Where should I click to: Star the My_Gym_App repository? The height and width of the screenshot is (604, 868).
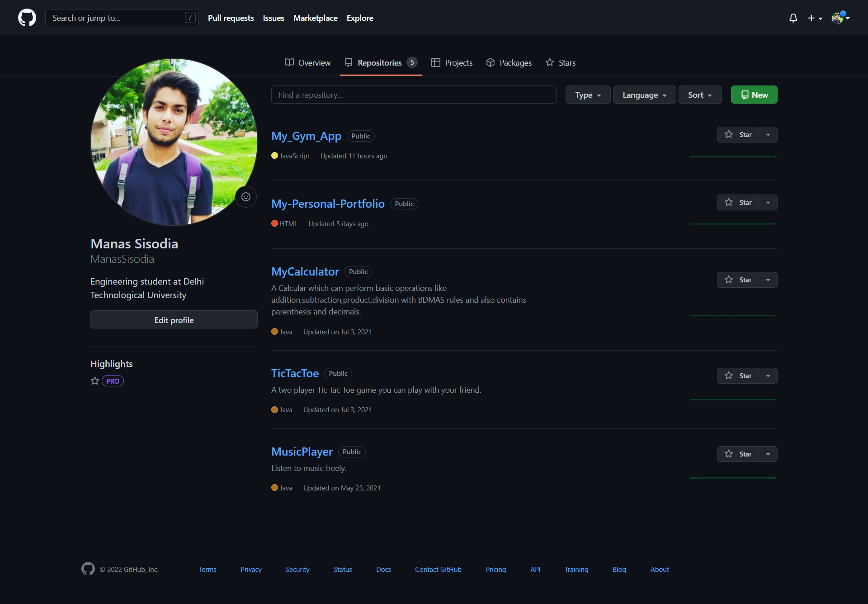point(738,134)
